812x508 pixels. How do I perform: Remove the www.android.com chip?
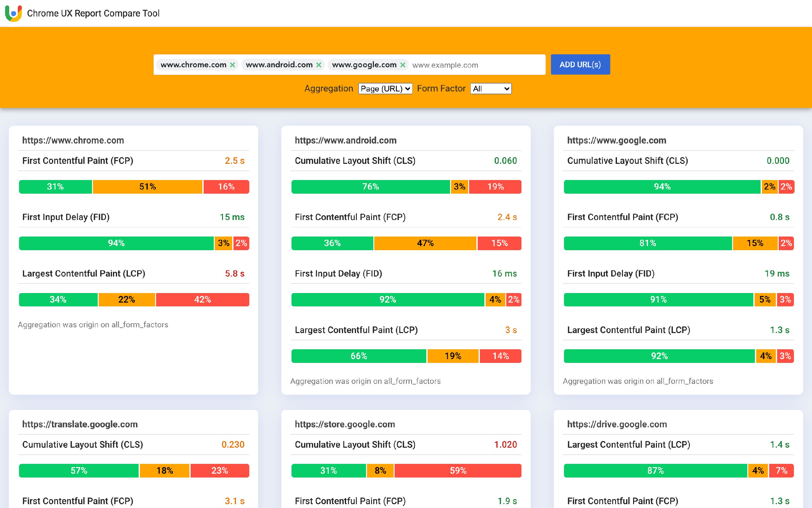coord(319,65)
